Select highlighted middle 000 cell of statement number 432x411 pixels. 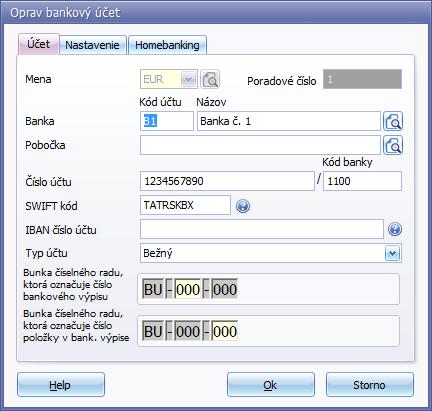pyautogui.click(x=188, y=289)
